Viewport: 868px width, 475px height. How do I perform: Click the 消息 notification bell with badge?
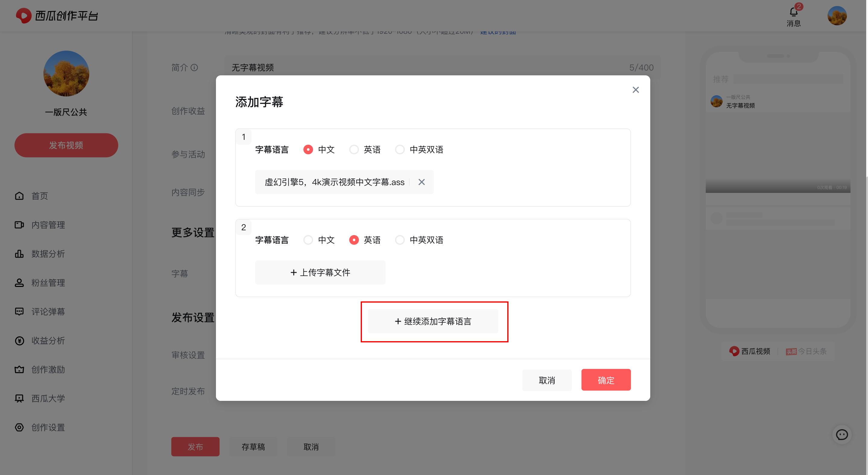click(x=794, y=12)
